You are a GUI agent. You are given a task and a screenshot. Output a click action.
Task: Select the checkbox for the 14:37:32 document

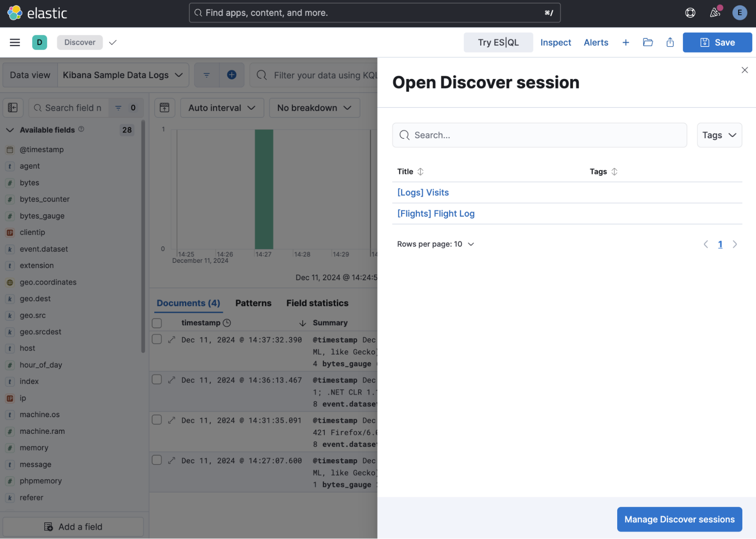[x=156, y=339]
